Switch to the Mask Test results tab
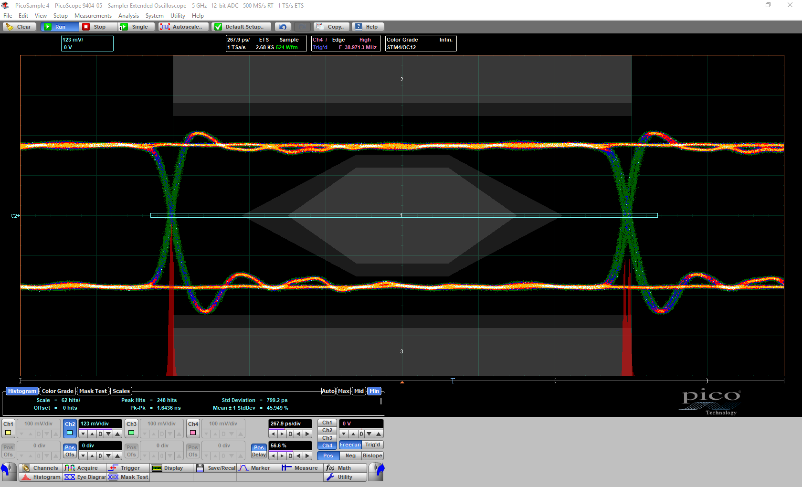The height and width of the screenshot is (487, 802). pyautogui.click(x=93, y=391)
